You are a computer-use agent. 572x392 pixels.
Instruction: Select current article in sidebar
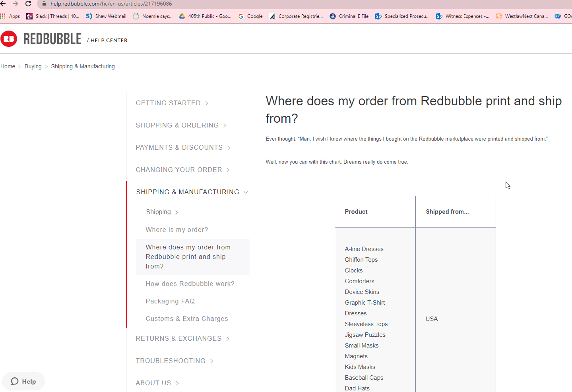click(193, 257)
